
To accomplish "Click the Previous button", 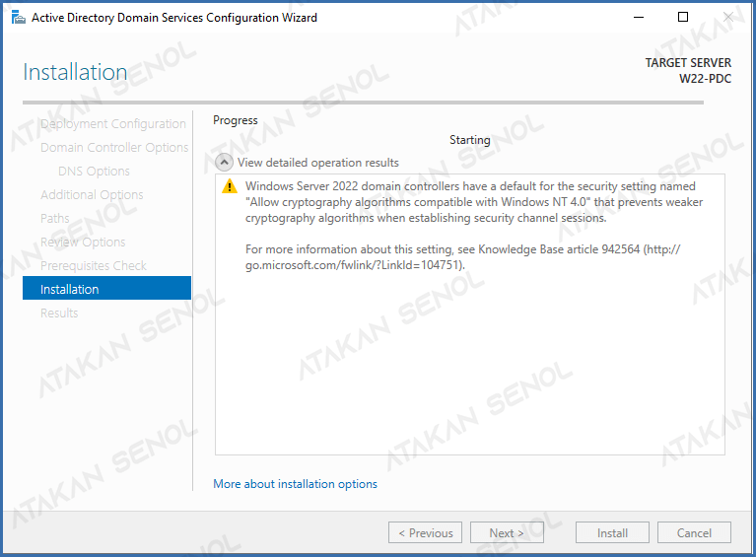I will pos(425,533).
